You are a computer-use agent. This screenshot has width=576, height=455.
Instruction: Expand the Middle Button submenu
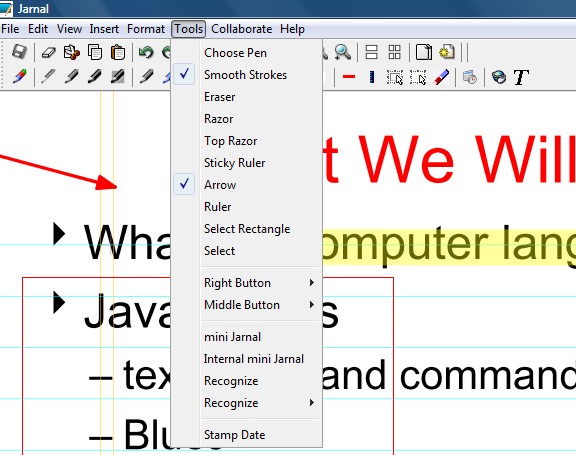(x=245, y=304)
